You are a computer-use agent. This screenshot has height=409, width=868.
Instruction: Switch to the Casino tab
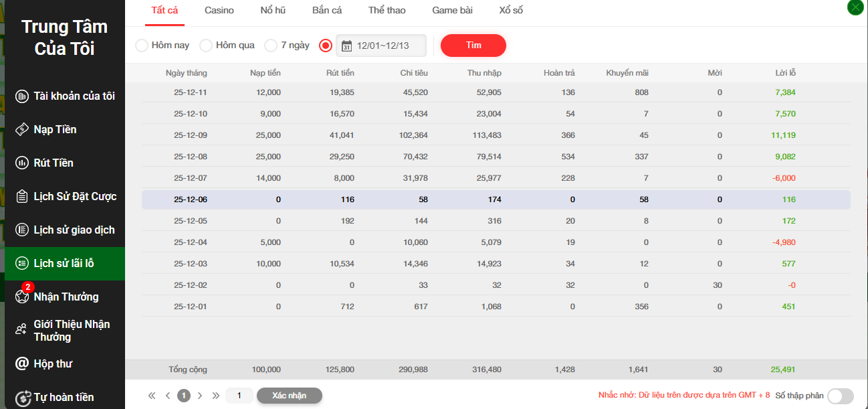[x=219, y=11]
